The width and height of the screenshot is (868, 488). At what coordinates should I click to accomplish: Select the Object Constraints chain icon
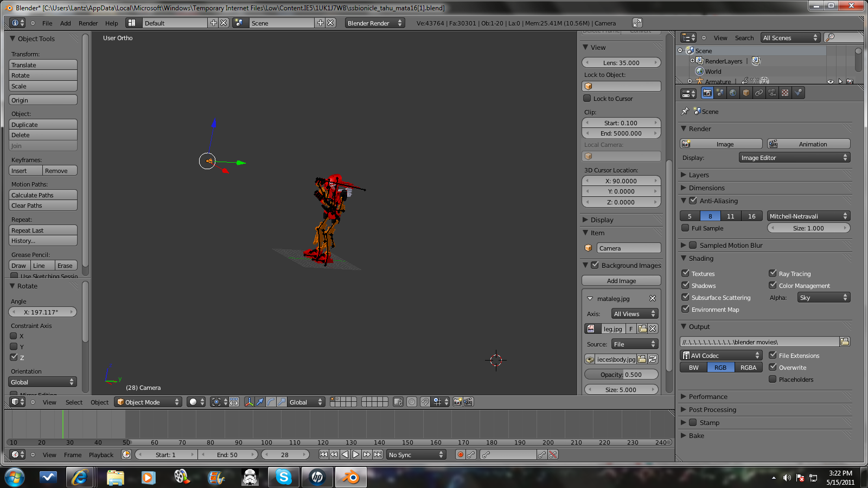tap(759, 92)
